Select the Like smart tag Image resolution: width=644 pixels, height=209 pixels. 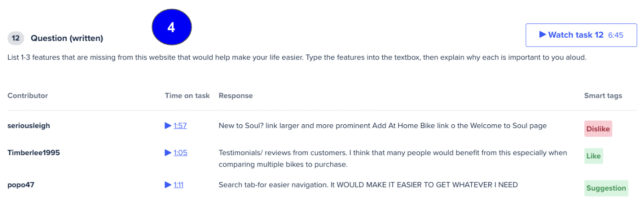(x=593, y=156)
